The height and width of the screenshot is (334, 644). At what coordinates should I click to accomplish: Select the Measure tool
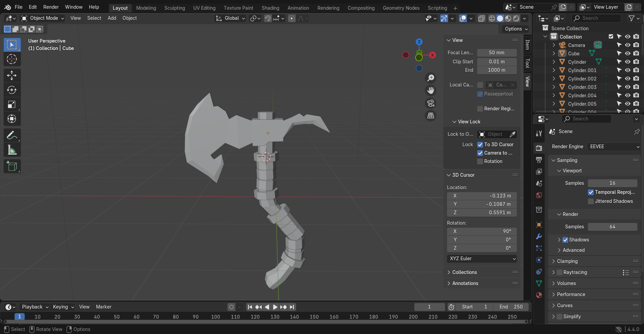[12, 150]
